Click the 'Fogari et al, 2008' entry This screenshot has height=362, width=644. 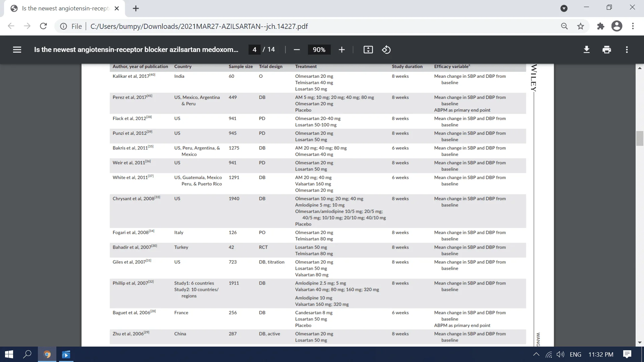[x=133, y=232]
